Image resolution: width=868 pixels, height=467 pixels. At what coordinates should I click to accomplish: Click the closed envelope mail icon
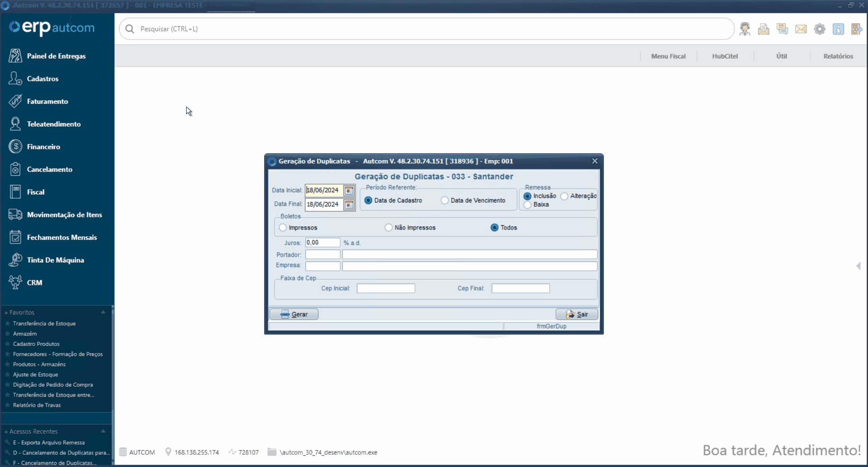click(x=801, y=29)
